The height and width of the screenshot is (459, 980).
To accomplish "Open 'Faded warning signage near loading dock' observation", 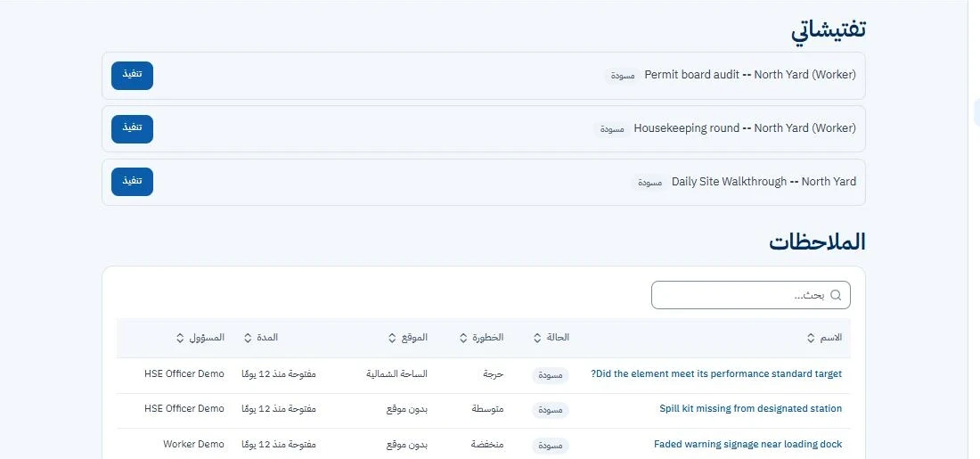I will 748,445.
